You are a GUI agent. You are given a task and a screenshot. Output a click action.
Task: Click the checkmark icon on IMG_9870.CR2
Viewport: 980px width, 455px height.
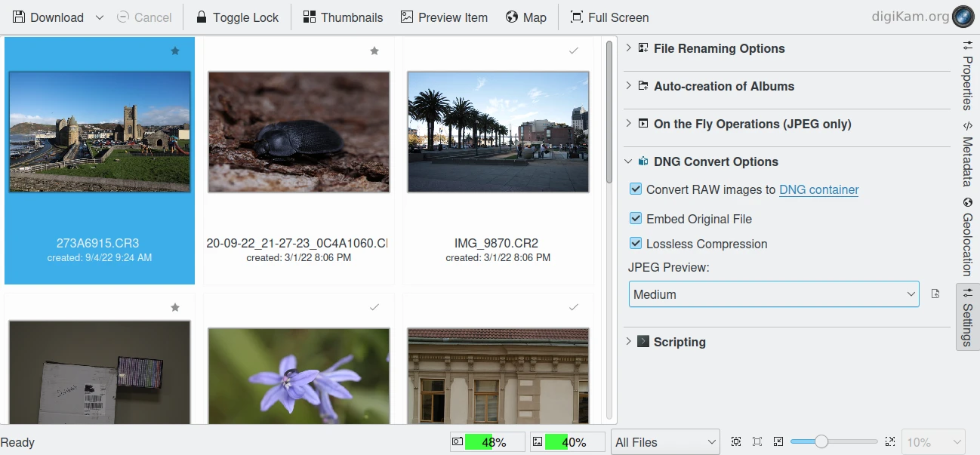point(574,51)
